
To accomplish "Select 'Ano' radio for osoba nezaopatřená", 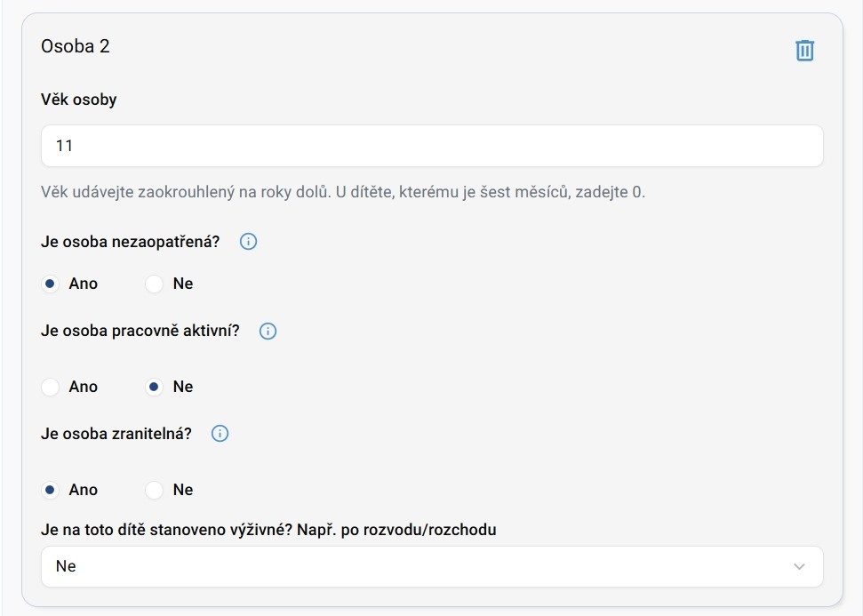I will tap(51, 284).
